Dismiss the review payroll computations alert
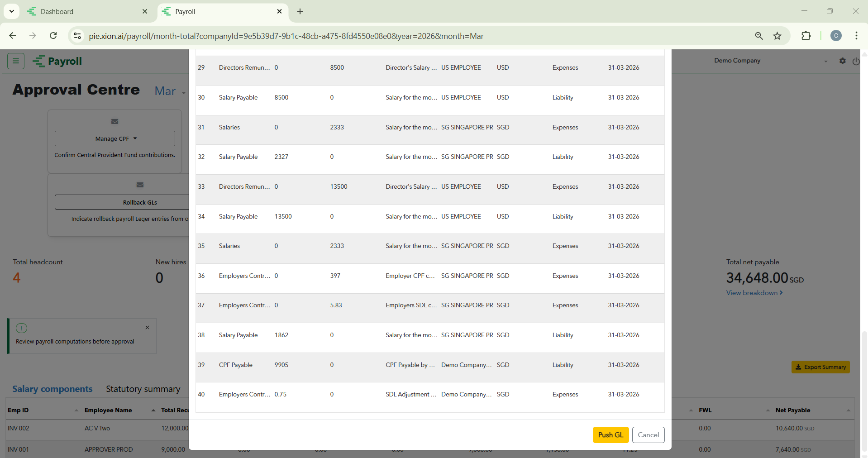868x458 pixels. [x=147, y=327]
